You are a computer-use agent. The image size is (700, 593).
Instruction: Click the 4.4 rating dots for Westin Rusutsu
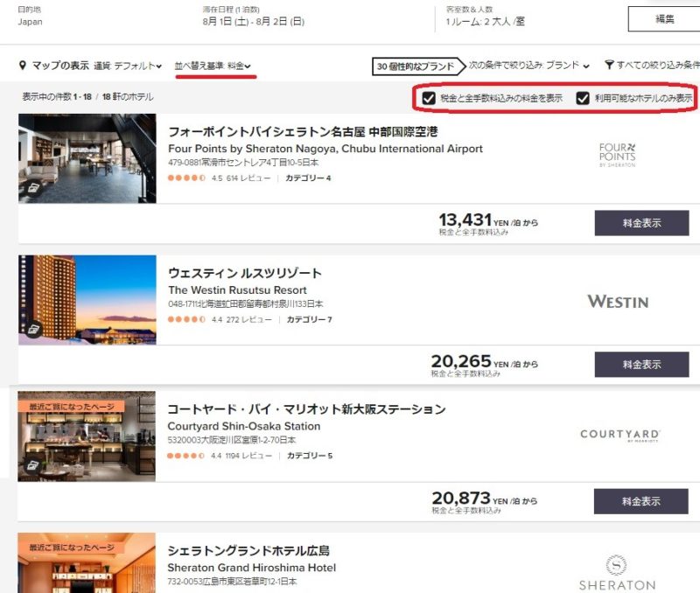pos(186,319)
